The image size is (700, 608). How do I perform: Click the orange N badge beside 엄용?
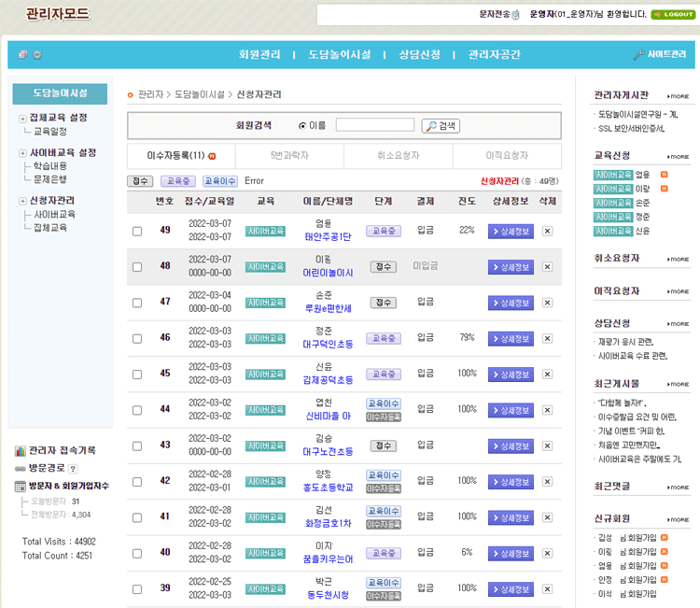[x=664, y=175]
